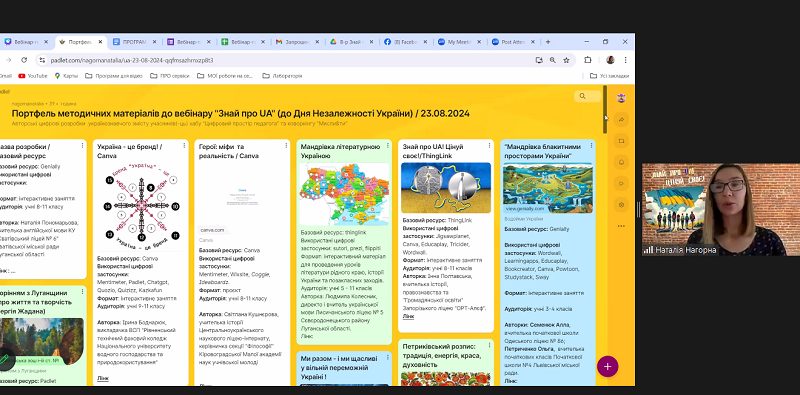This screenshot has width=800, height=395.
Task: Open notifications bell in Padlet sidebar
Action: click(621, 162)
